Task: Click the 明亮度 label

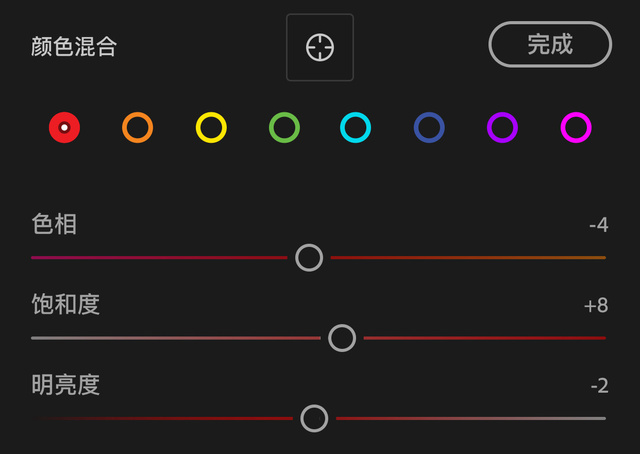Action: (x=66, y=385)
